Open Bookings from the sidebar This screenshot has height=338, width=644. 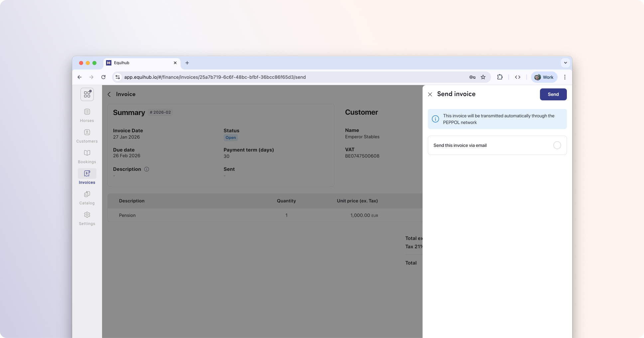87,156
